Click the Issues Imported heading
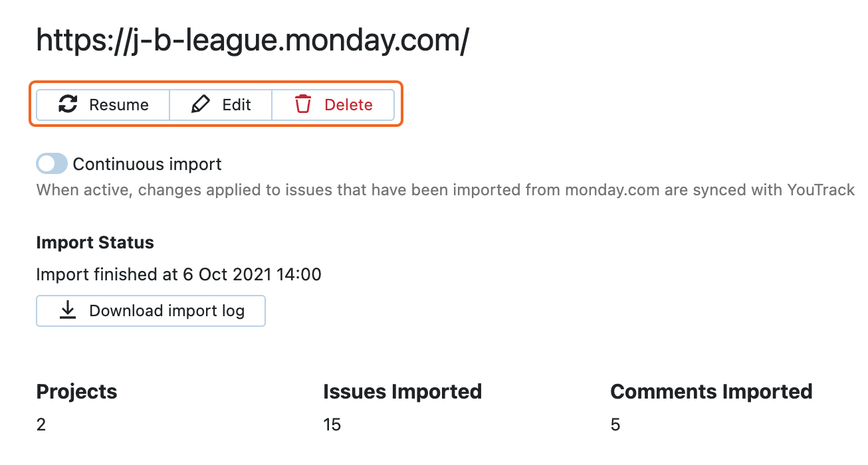The image size is (868, 465). coord(402,392)
